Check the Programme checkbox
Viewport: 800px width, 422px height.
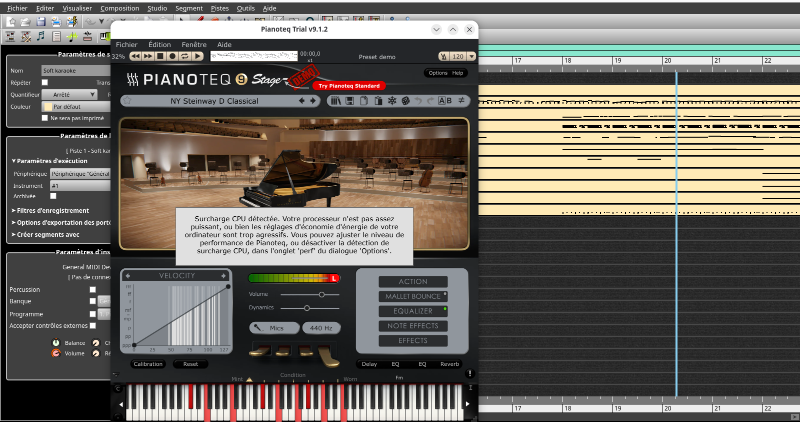tap(93, 314)
